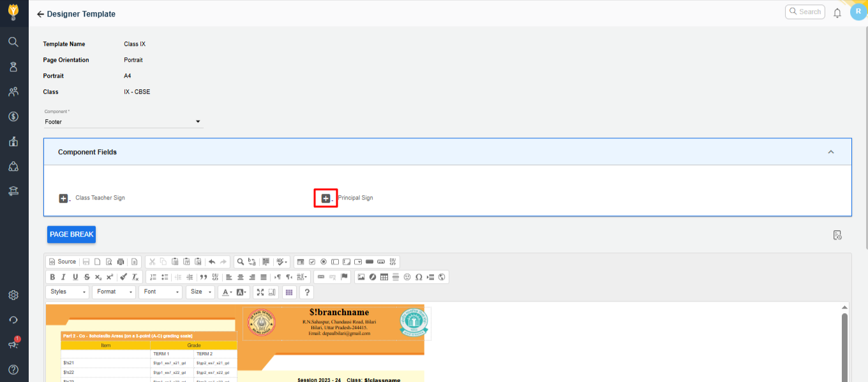Viewport: 868px width, 382px height.
Task: Open the Styles dropdown in the editor
Action: [x=68, y=292]
